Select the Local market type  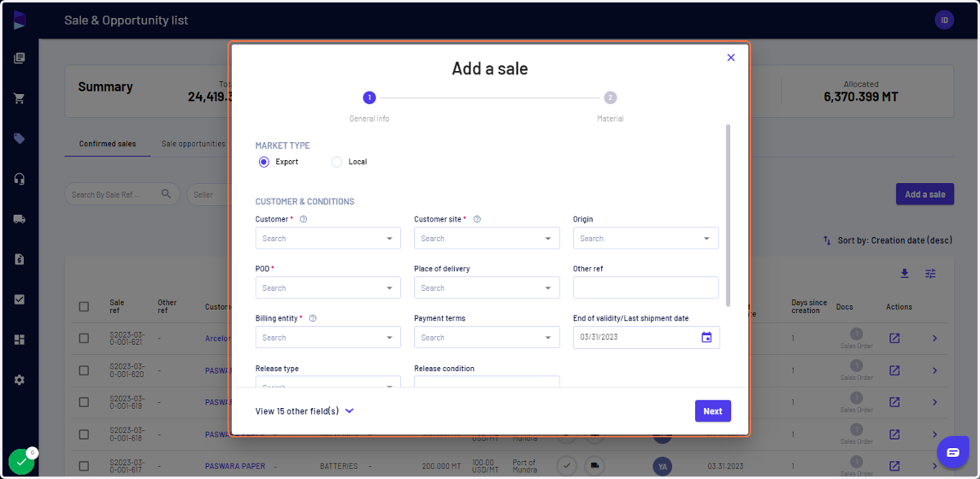pos(336,162)
